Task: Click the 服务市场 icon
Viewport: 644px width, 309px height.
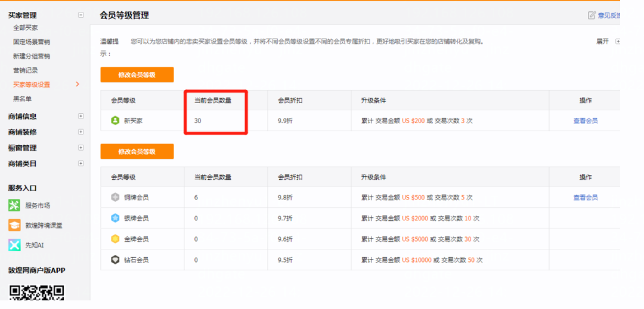Action: coord(14,205)
